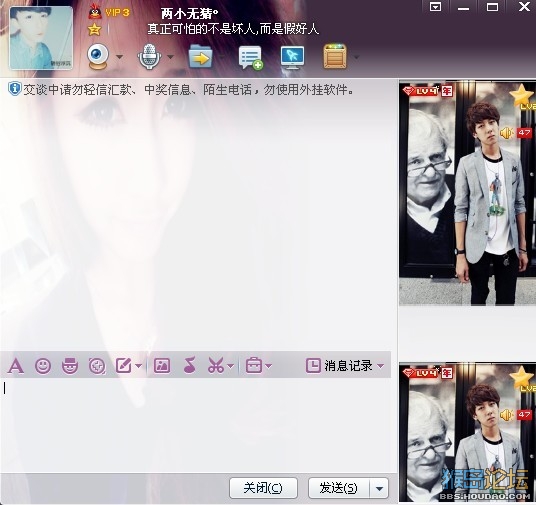This screenshot has width=536, height=505.
Task: Open the font settings letter A icon
Action: [16, 366]
